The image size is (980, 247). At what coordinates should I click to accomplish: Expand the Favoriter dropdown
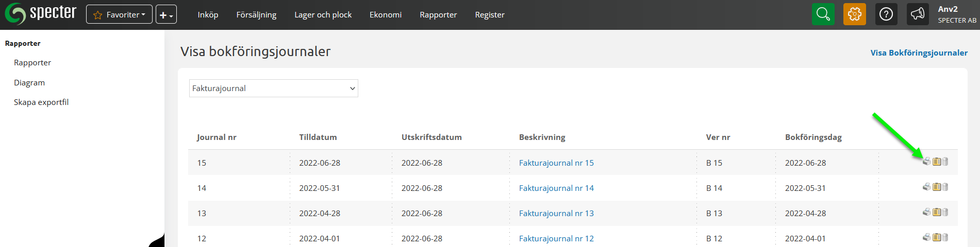point(119,14)
